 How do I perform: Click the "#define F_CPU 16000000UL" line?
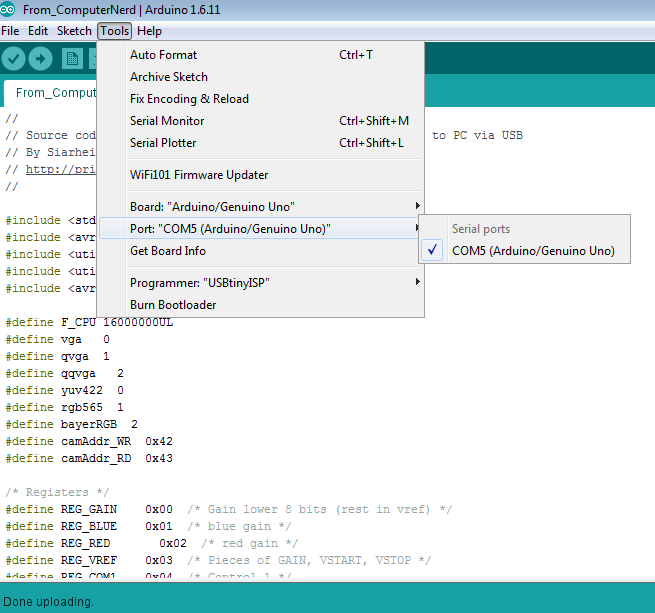pos(89,323)
